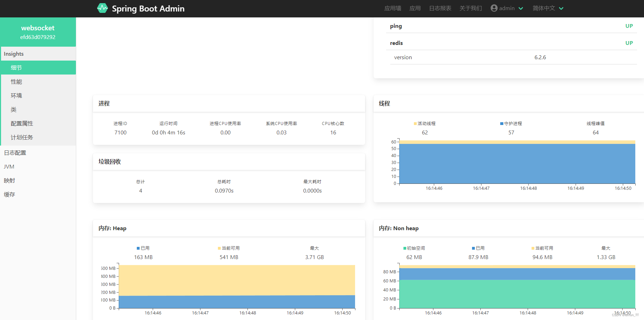Click the Non heap 当前可用 yellow swatch

pos(533,248)
